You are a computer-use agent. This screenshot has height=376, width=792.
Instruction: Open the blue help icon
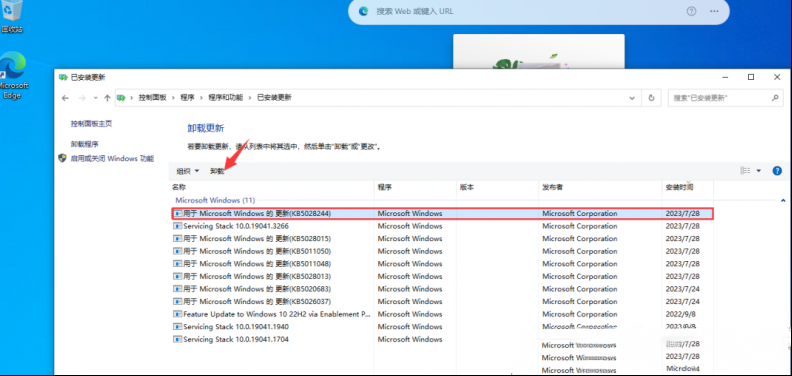tap(777, 171)
